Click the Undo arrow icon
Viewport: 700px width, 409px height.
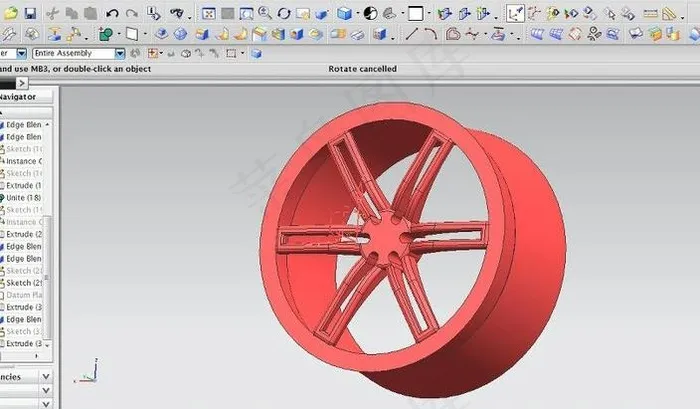click(x=112, y=13)
